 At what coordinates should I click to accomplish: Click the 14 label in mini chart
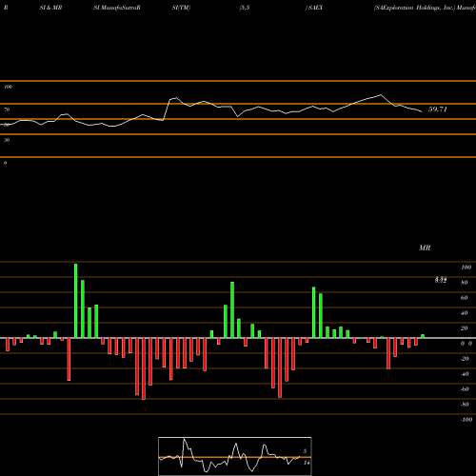click(x=307, y=463)
